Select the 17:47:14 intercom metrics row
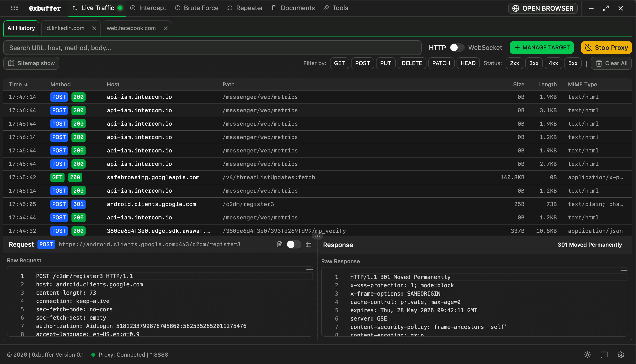The height and width of the screenshot is (364, 636). click(x=317, y=97)
